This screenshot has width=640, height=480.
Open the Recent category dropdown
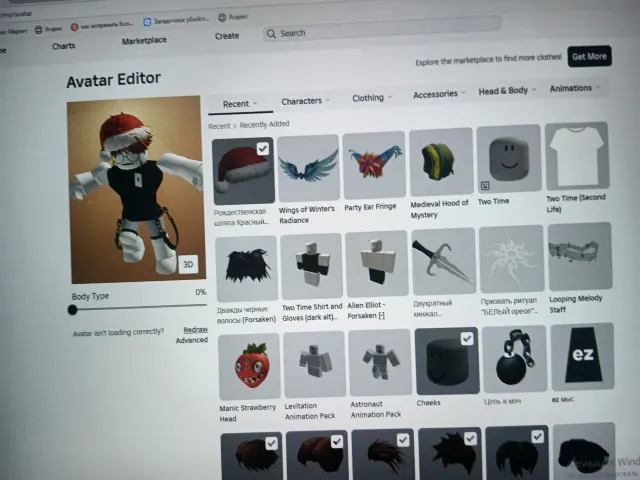pyautogui.click(x=240, y=104)
